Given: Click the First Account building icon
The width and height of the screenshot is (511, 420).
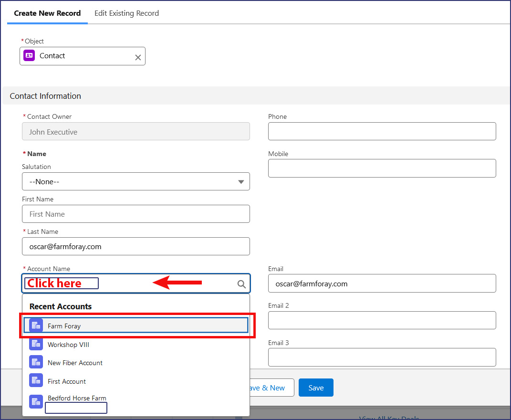Looking at the screenshot, I should [x=36, y=380].
